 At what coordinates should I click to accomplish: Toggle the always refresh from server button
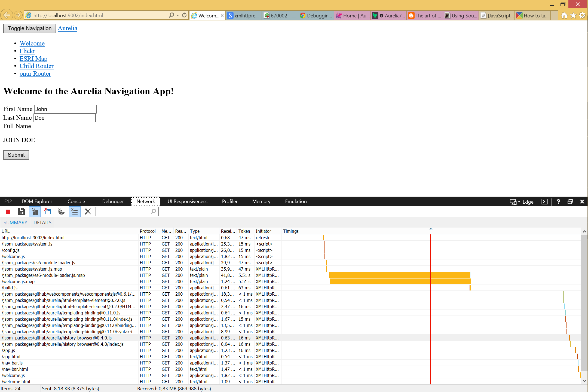coord(35,212)
